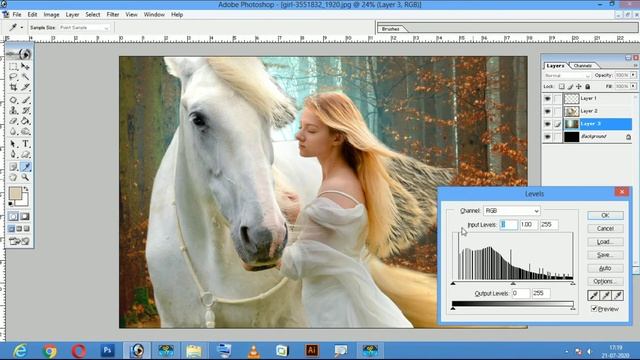640x360 pixels.
Task: Open the Layers panel options menu arrow
Action: 635,65
